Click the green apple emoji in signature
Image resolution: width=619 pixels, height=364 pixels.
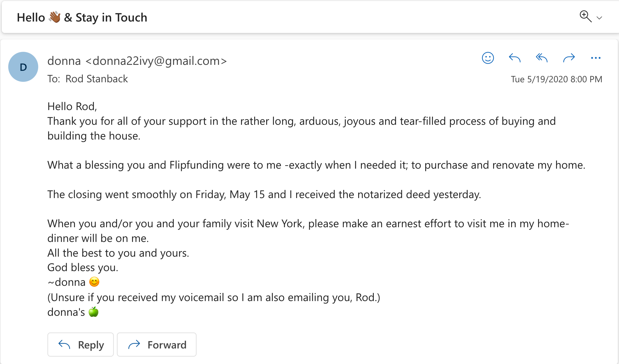(93, 312)
